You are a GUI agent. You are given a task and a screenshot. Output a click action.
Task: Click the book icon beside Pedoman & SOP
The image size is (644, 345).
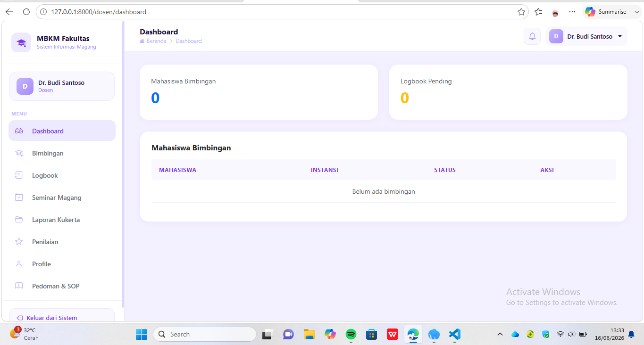pyautogui.click(x=19, y=286)
